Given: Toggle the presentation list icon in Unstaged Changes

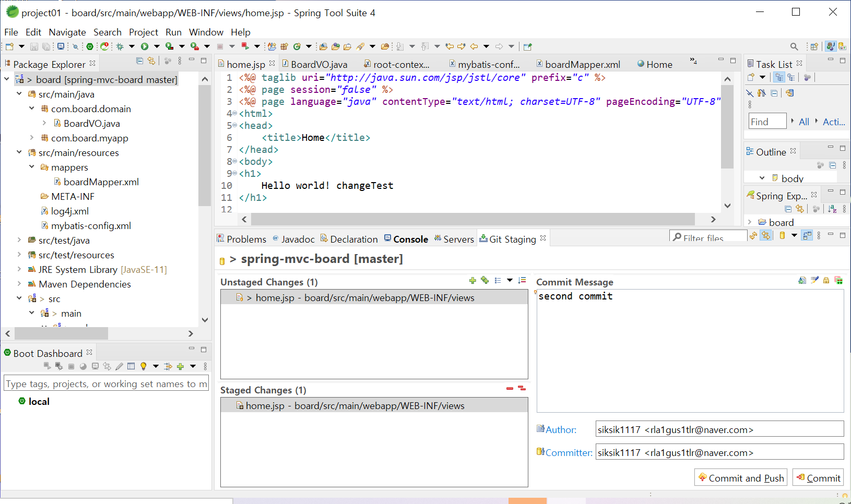Looking at the screenshot, I should 498,281.
